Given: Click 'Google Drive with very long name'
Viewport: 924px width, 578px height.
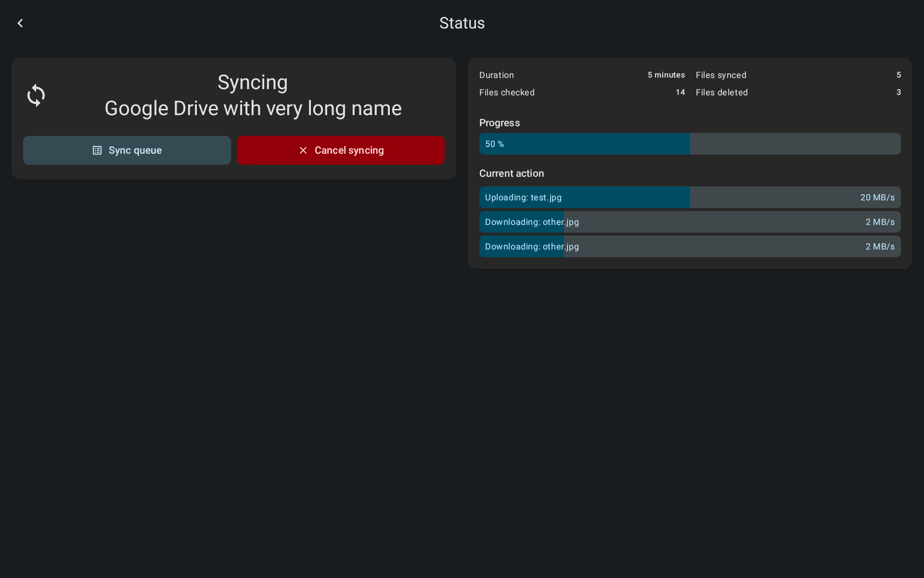Looking at the screenshot, I should (x=253, y=108).
